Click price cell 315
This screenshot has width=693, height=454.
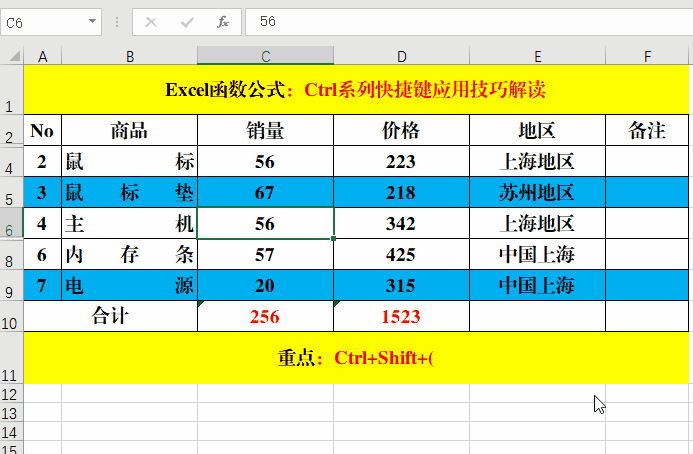tap(401, 285)
